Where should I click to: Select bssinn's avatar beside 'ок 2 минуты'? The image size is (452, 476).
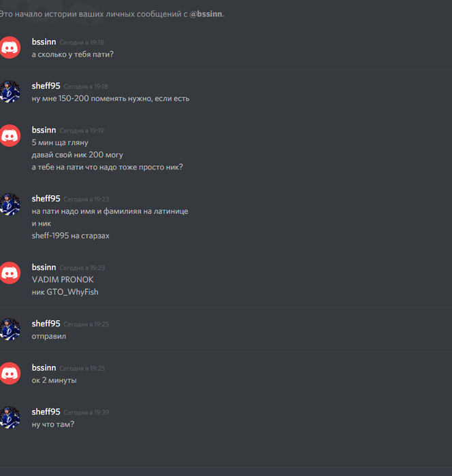tap(10, 373)
